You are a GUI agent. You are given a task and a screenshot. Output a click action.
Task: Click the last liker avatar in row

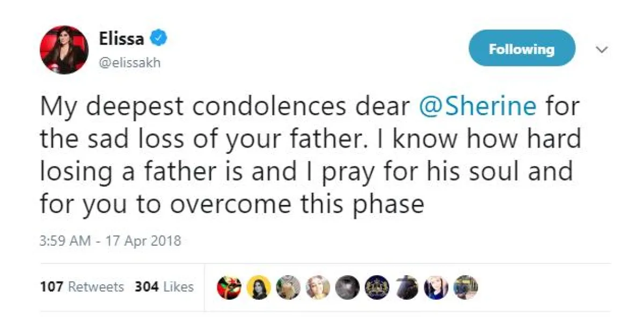[465, 287]
